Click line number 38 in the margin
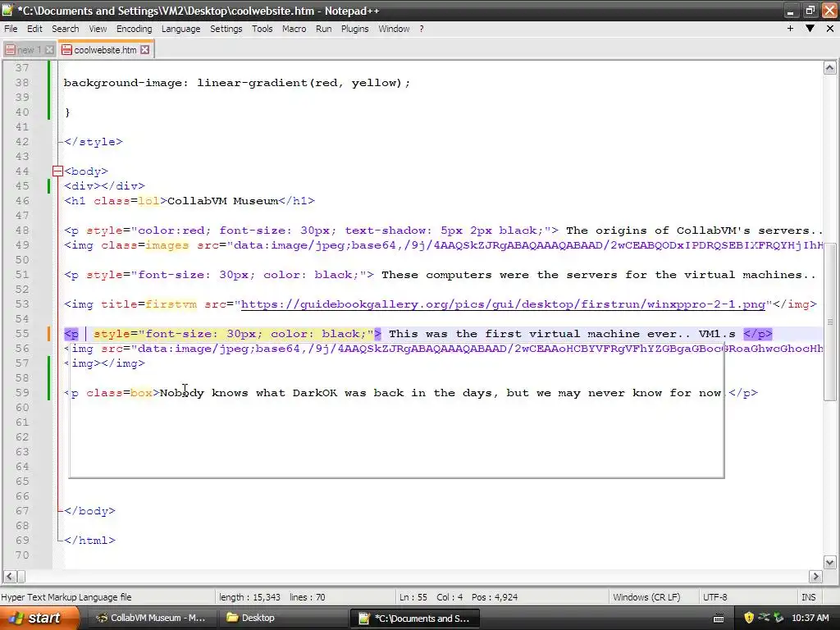Image resolution: width=840 pixels, height=630 pixels. pyautogui.click(x=22, y=83)
